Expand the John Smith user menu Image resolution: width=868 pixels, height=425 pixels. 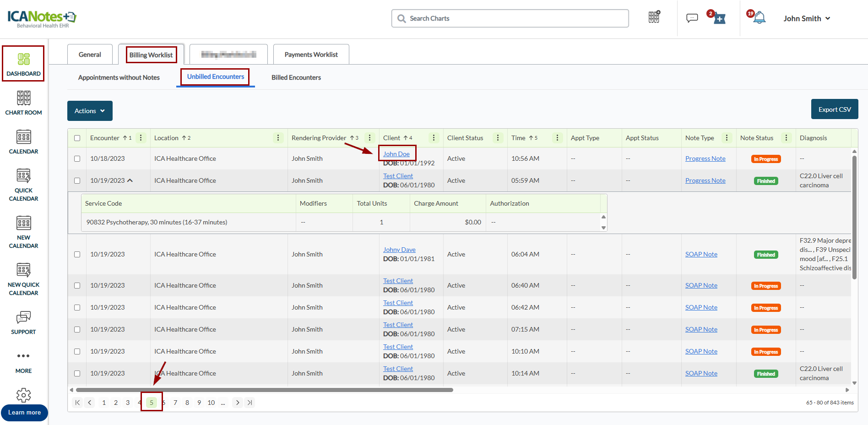[x=807, y=18]
